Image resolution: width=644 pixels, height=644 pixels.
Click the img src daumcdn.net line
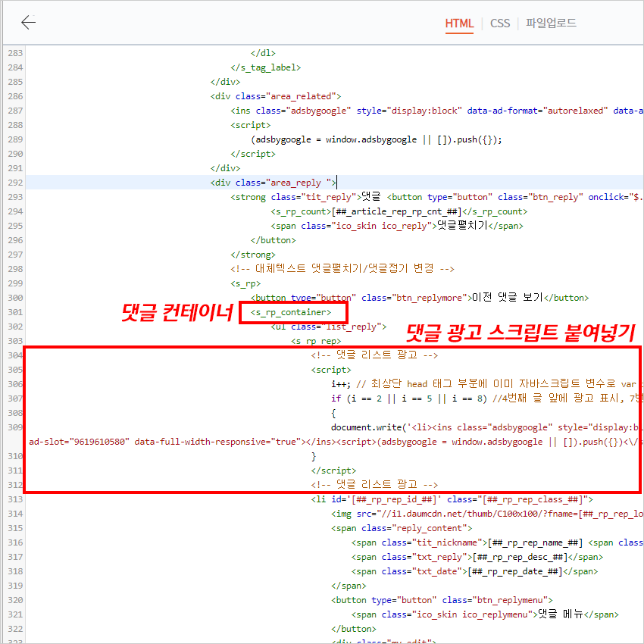click(487, 514)
